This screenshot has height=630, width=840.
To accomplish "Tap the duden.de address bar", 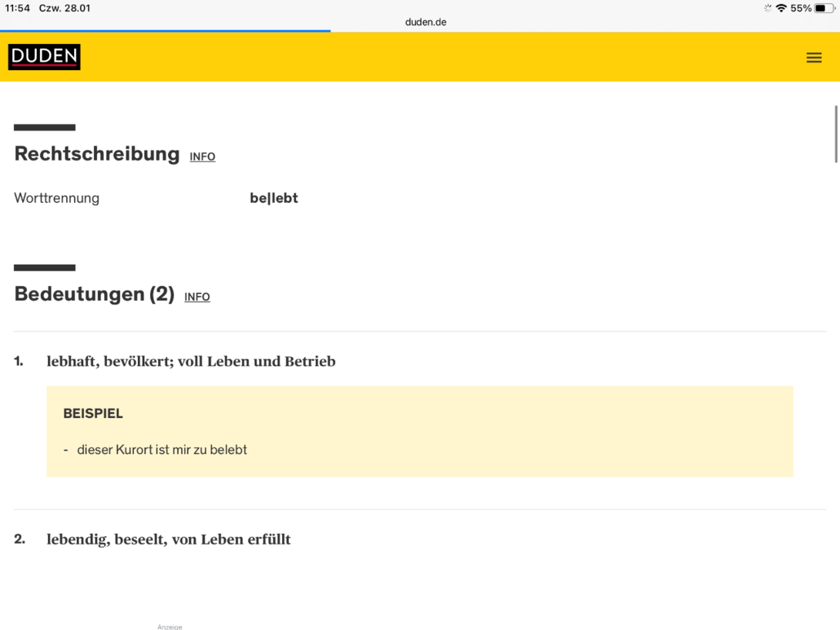I will coord(425,22).
